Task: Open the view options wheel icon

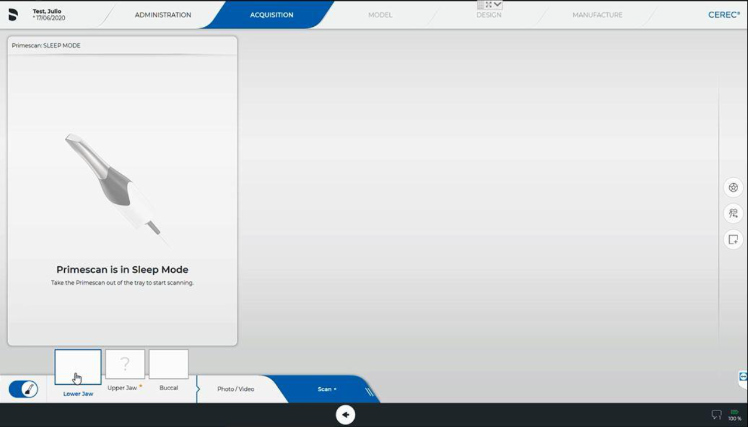Action: click(x=733, y=187)
